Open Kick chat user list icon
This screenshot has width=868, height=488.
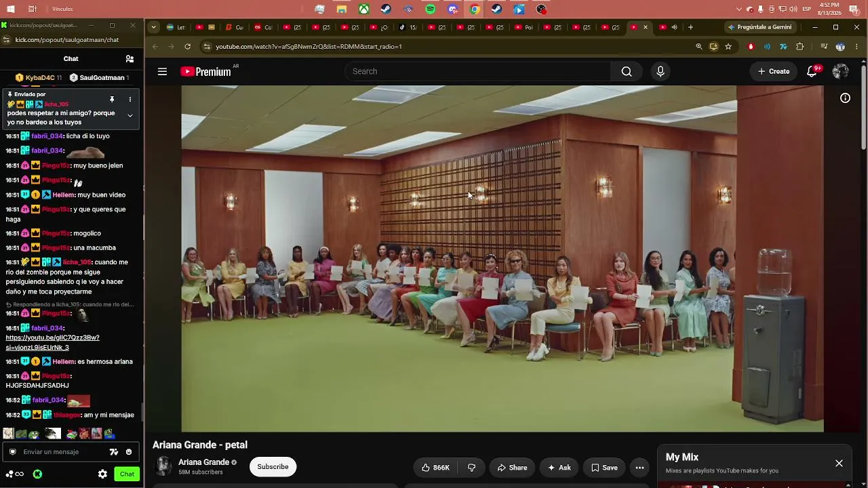(130, 59)
